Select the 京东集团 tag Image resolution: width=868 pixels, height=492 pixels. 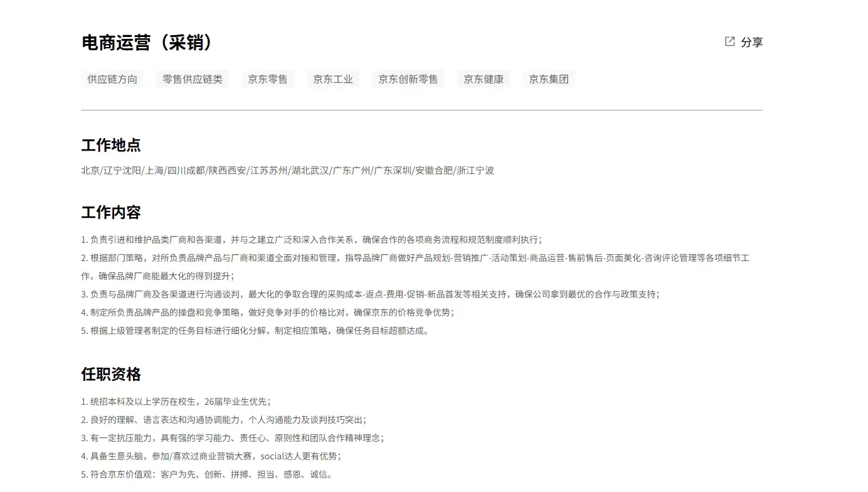549,79
